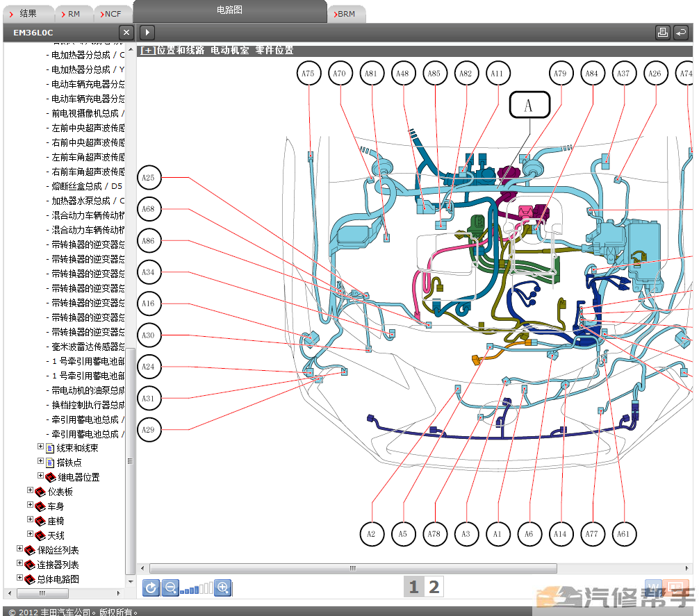Open the 连接器列表 book icon
The image size is (699, 616).
30,565
